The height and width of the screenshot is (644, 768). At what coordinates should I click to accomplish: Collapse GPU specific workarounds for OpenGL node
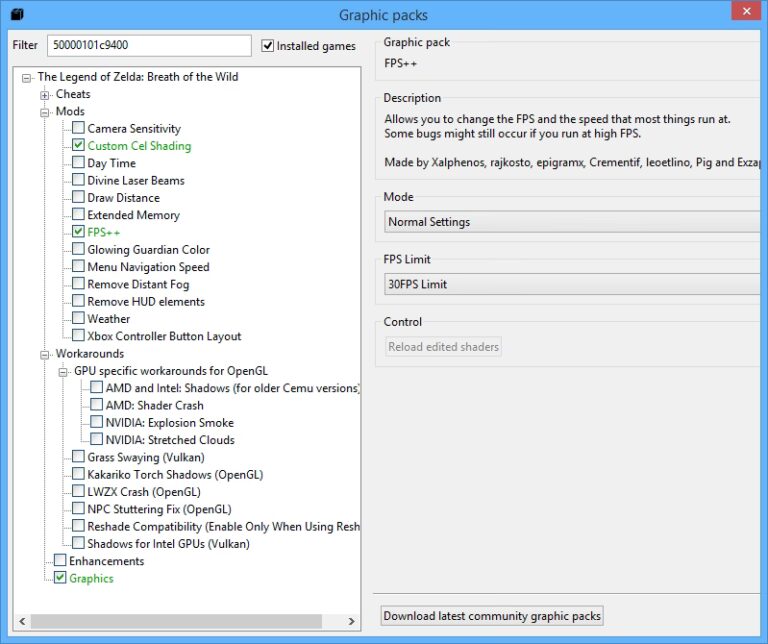63,372
